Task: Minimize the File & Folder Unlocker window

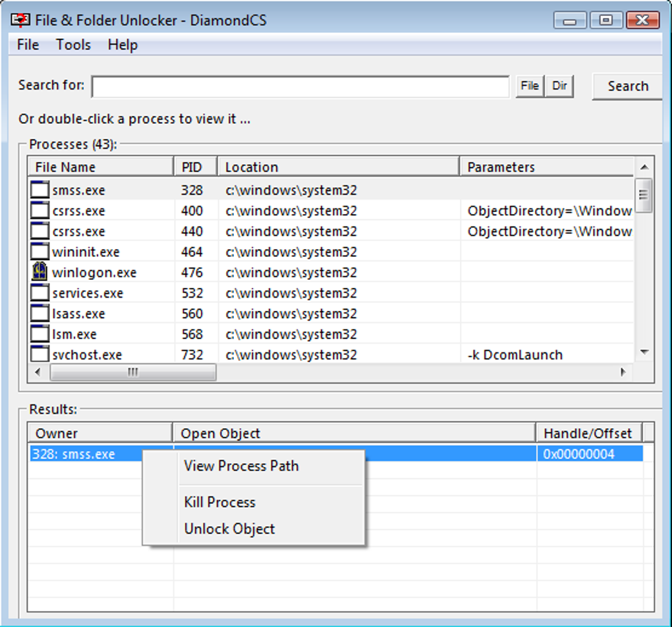Action: [570, 20]
